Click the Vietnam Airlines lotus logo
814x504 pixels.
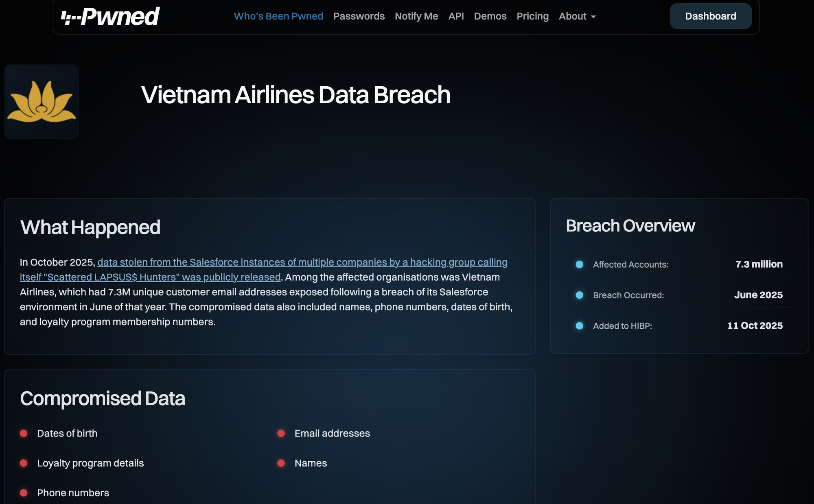pyautogui.click(x=42, y=102)
